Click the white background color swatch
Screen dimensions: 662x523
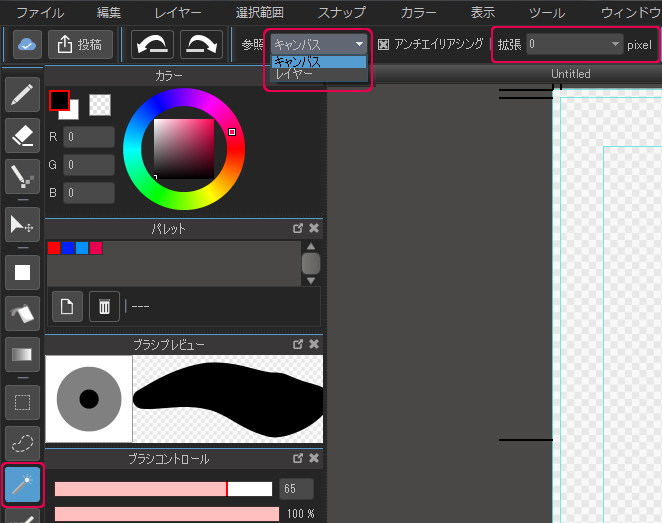click(x=73, y=113)
